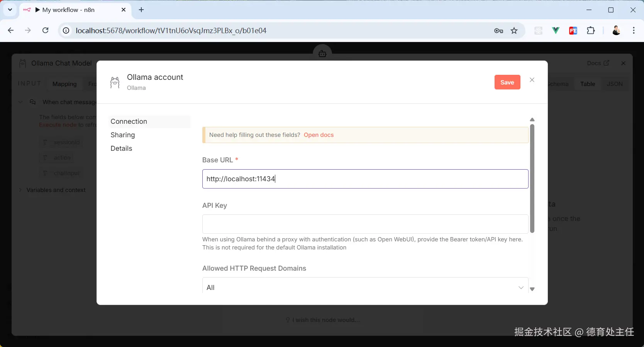The height and width of the screenshot is (347, 644).
Task: Follow the Open docs link
Action: click(x=319, y=135)
